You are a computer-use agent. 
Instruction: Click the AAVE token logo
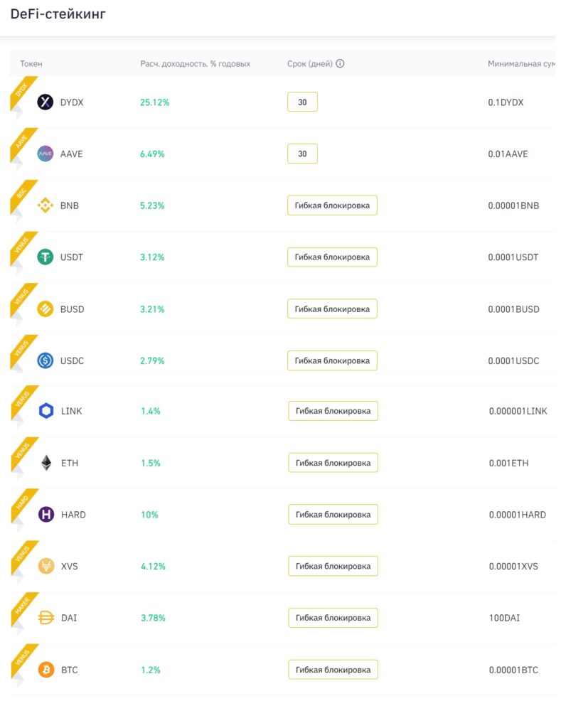pos(45,154)
